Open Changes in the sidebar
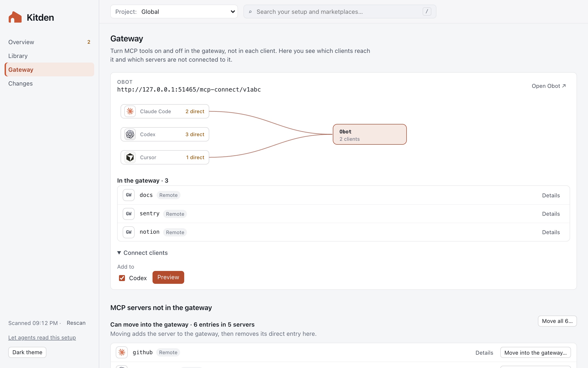Image resolution: width=588 pixels, height=368 pixels. click(49, 83)
